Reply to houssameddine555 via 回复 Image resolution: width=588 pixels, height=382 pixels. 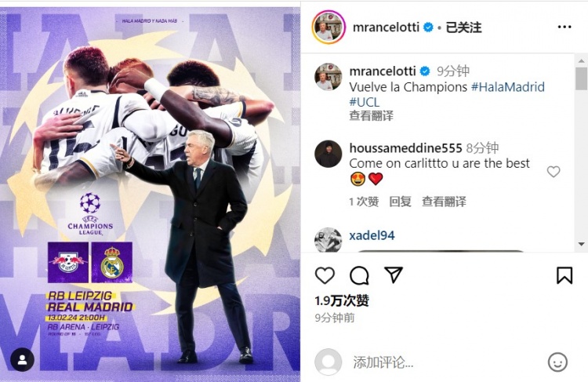(x=400, y=202)
